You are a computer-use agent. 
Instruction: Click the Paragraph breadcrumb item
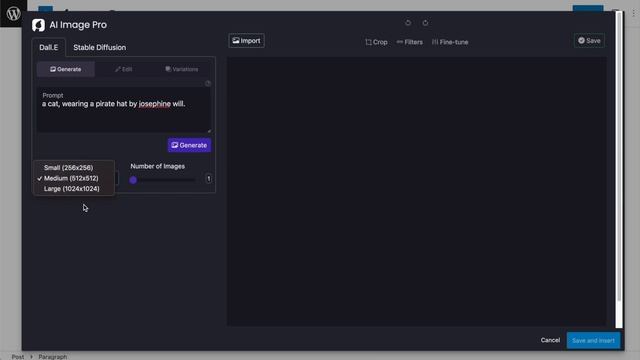53,357
